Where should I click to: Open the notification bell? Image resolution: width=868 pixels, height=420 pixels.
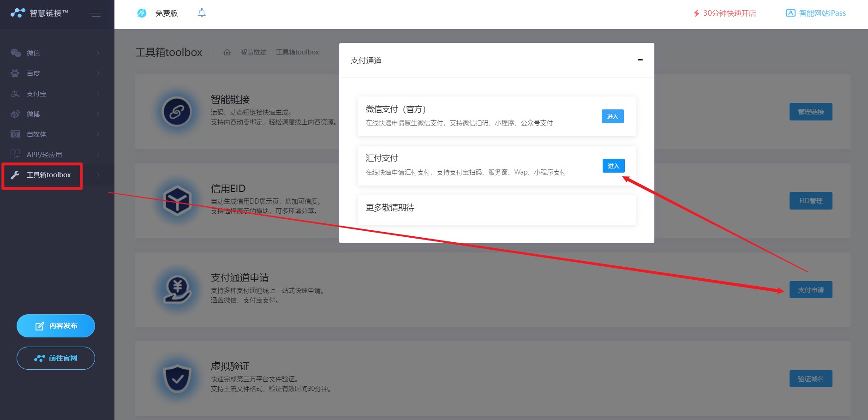(202, 13)
